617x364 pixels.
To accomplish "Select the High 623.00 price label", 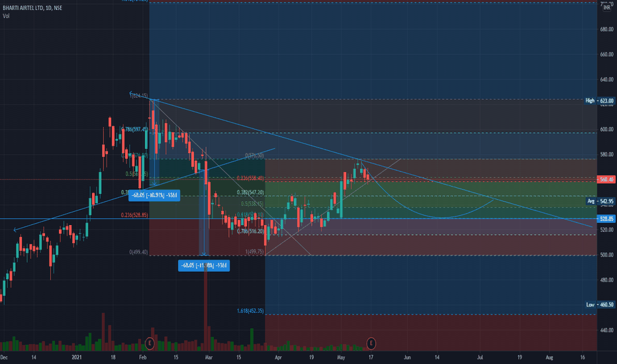I will pos(599,101).
